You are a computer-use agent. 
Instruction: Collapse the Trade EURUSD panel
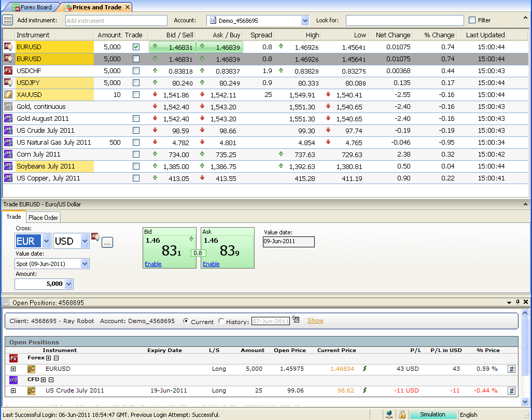(525, 204)
